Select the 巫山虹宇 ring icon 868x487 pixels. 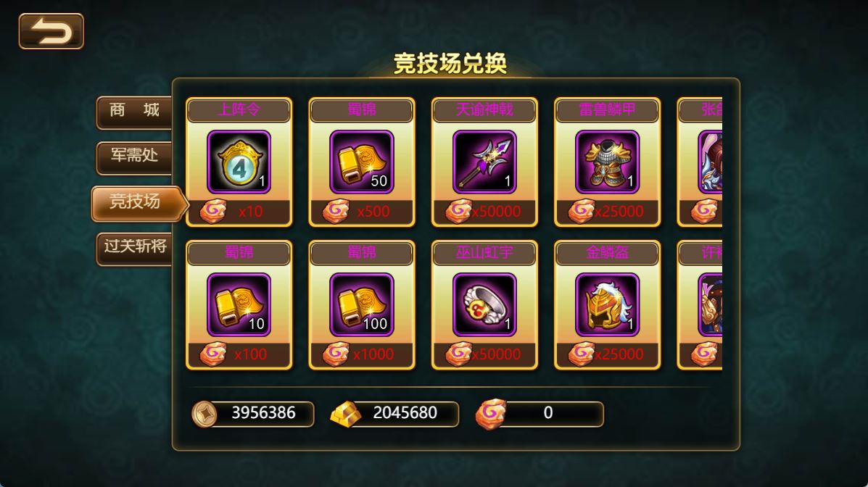(x=484, y=304)
